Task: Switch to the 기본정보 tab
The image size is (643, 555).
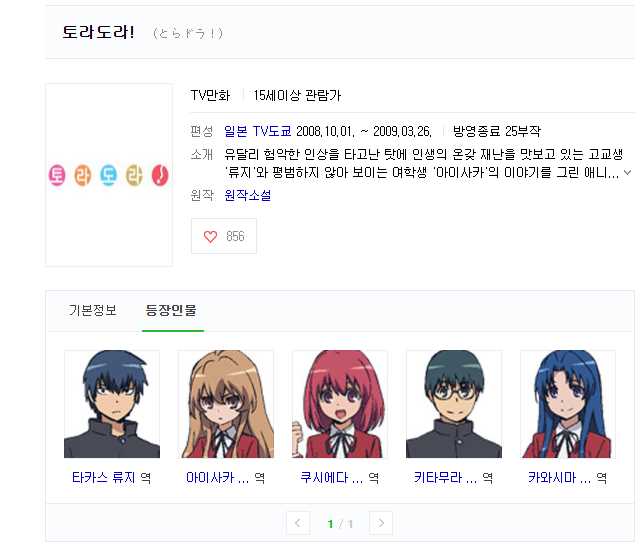Action: point(93,310)
